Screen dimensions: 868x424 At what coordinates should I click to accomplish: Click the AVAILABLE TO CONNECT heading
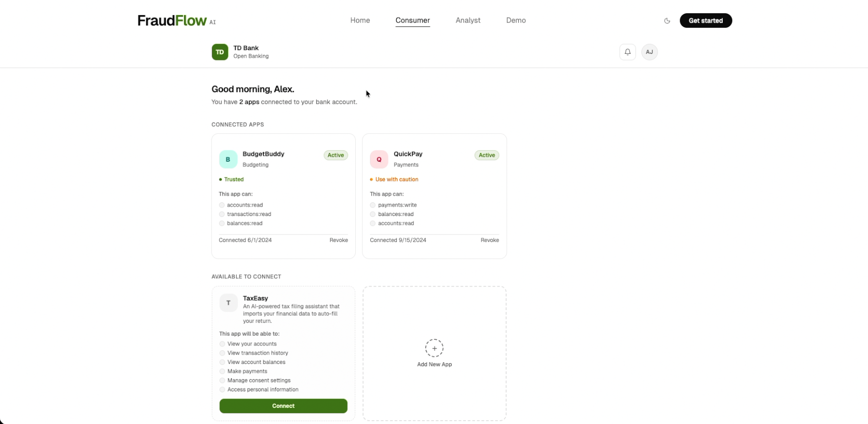point(246,277)
